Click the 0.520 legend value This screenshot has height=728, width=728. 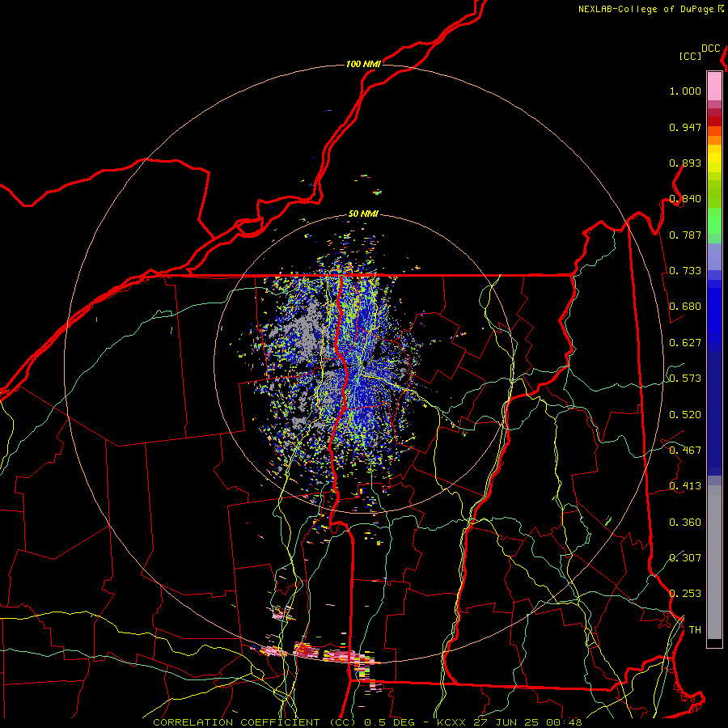[x=685, y=415]
